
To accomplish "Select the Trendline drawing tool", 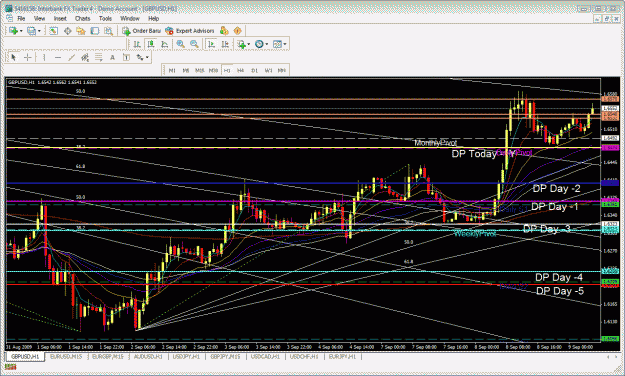I will click(71, 58).
